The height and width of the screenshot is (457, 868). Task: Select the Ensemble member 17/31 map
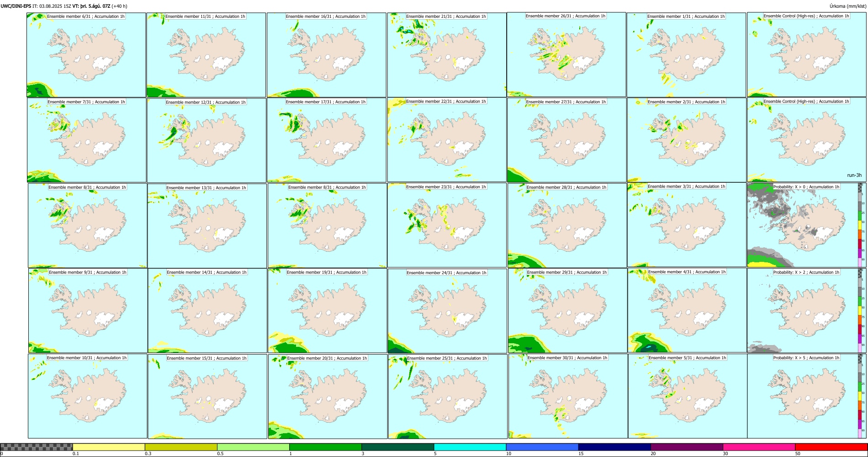coord(327,140)
